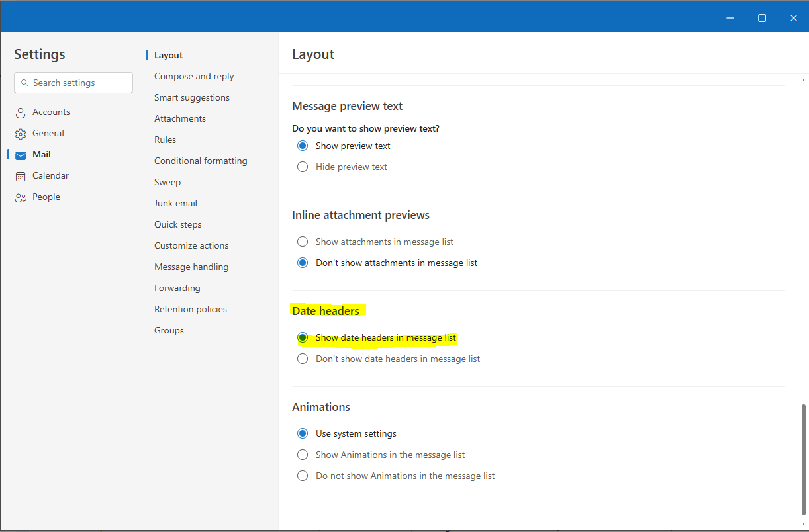Open Customize actions settings

(191, 246)
